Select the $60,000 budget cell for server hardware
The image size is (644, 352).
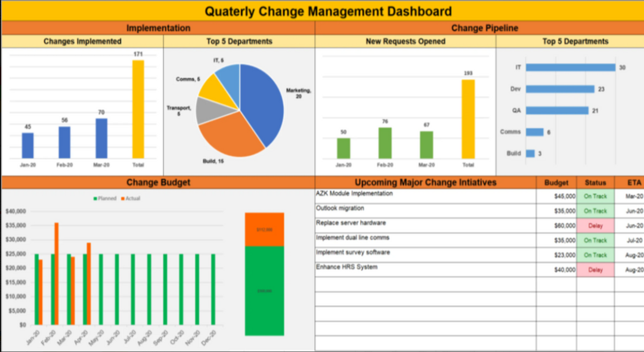coord(565,226)
